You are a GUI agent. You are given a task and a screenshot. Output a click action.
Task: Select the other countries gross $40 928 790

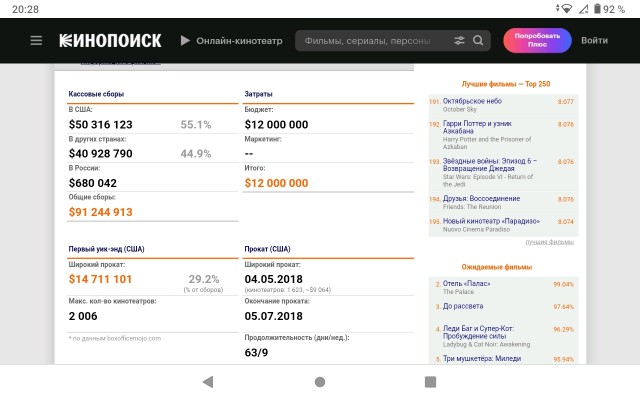(100, 153)
